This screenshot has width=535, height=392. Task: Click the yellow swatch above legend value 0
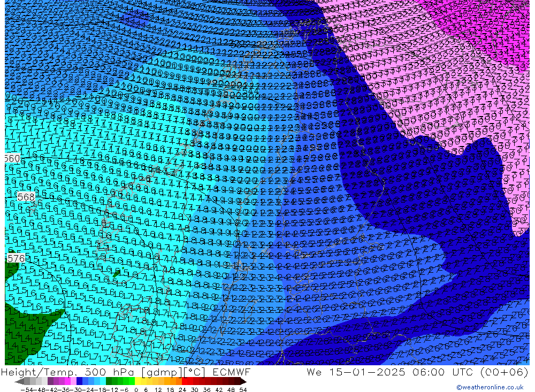[x=137, y=381]
